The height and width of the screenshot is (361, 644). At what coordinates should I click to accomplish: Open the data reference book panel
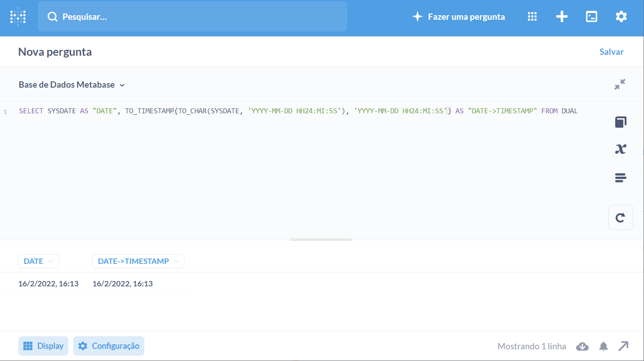[x=621, y=122]
